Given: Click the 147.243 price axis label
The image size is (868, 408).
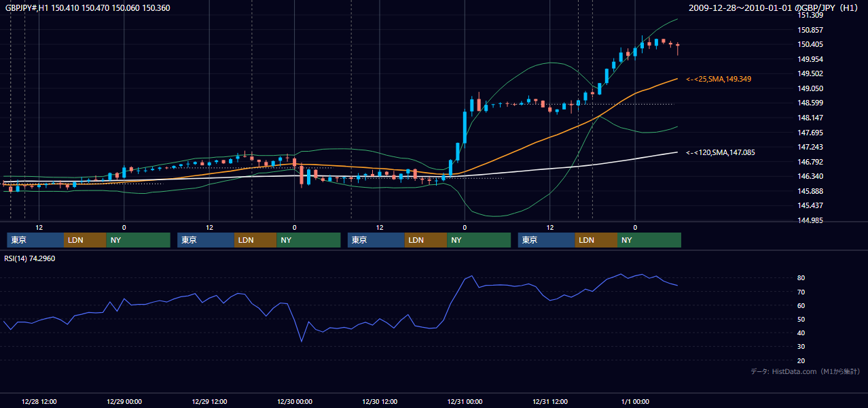Looking at the screenshot, I should click(x=810, y=147).
